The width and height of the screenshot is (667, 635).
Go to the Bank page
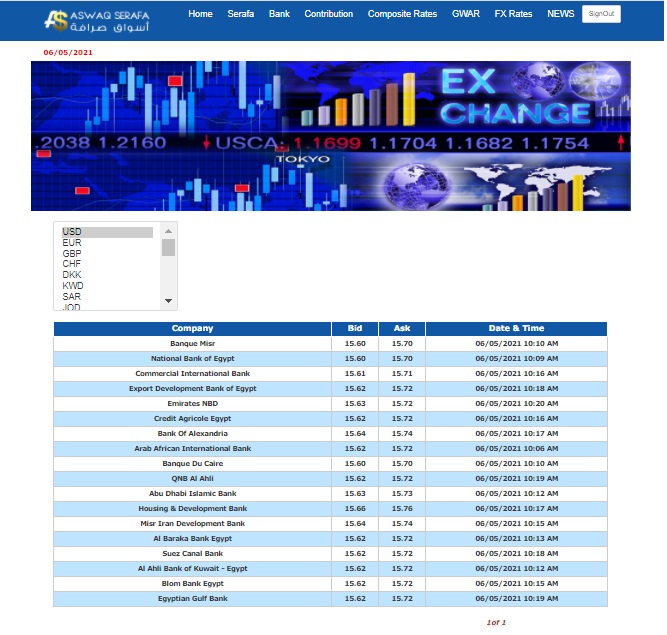pyautogui.click(x=279, y=14)
